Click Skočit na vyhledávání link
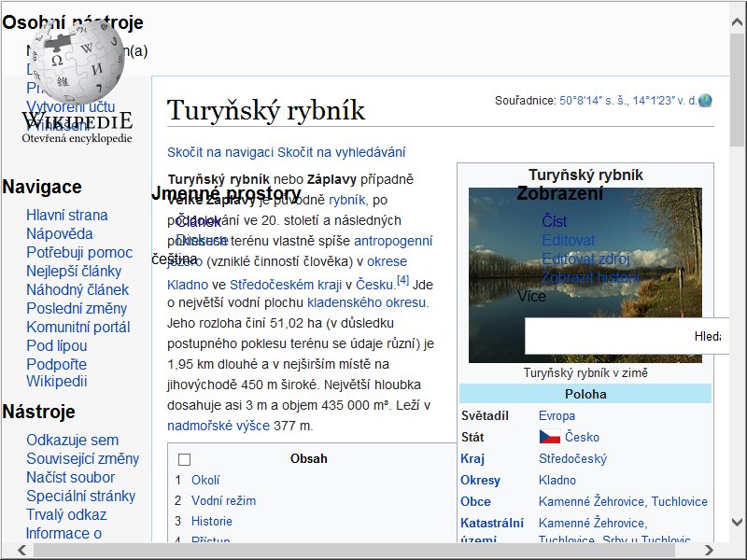The width and height of the screenshot is (747, 560). 341,152
